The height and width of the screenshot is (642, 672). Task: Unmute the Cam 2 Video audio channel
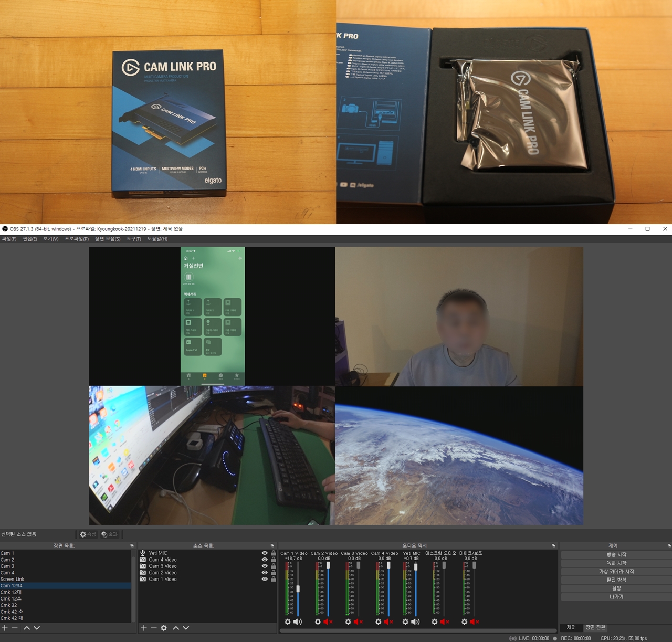(328, 622)
